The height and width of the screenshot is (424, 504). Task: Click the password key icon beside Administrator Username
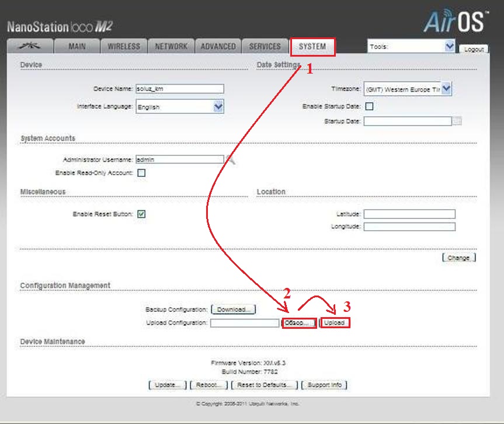[230, 159]
